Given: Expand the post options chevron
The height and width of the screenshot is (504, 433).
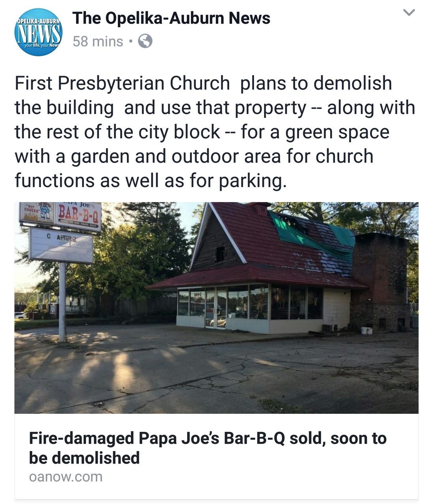Looking at the screenshot, I should coord(410,13).
